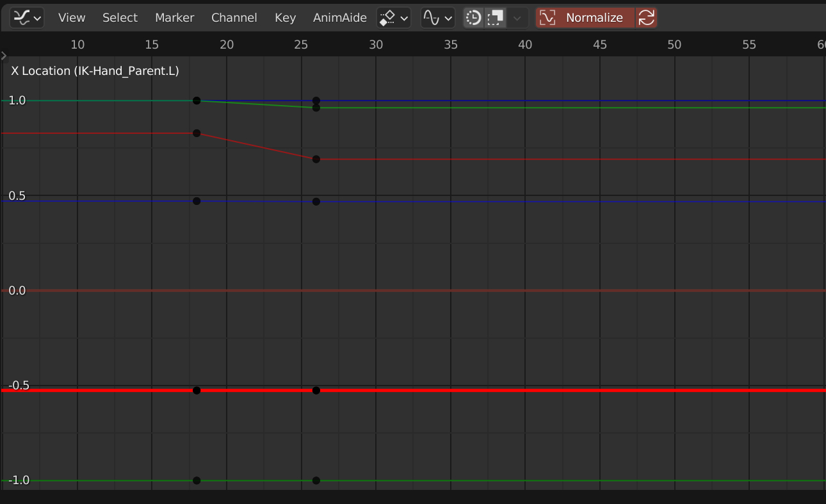Screen dimensions: 826x504
Task: Select the X Location (IK-Hand_Parent.L) label
Action: point(95,70)
